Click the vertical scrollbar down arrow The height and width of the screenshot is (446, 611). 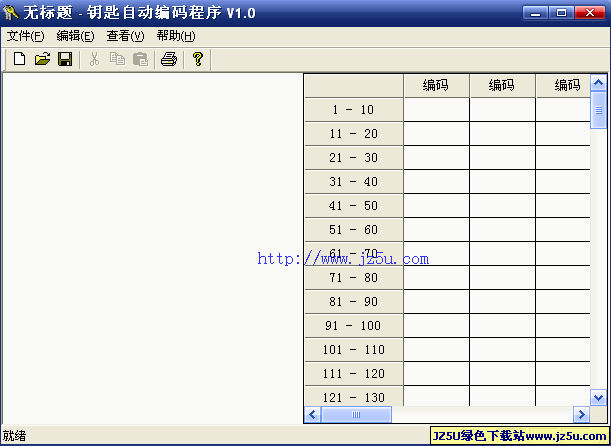click(x=599, y=398)
